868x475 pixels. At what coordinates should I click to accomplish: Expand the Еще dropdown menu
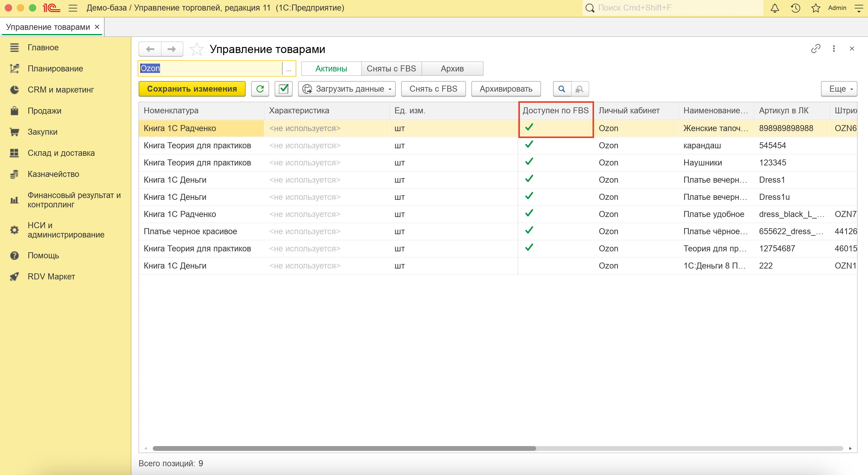[839, 89]
